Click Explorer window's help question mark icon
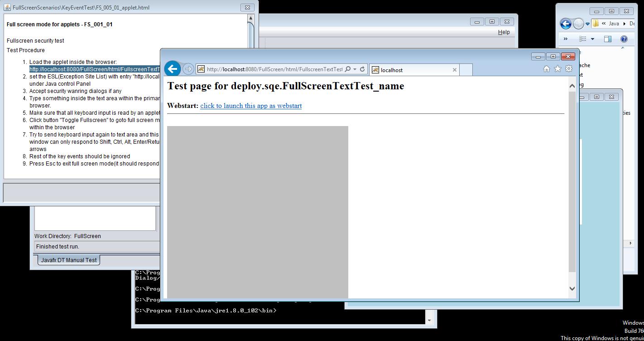Image resolution: width=644 pixels, height=341 pixels. pos(624,39)
